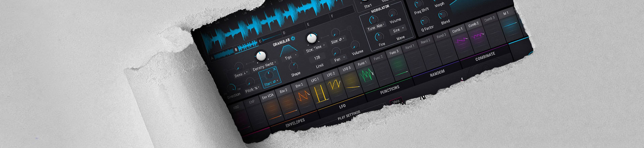The width and height of the screenshot is (644, 148).
Task: Open the Pan randomization dropdown
Action: click(x=339, y=59)
